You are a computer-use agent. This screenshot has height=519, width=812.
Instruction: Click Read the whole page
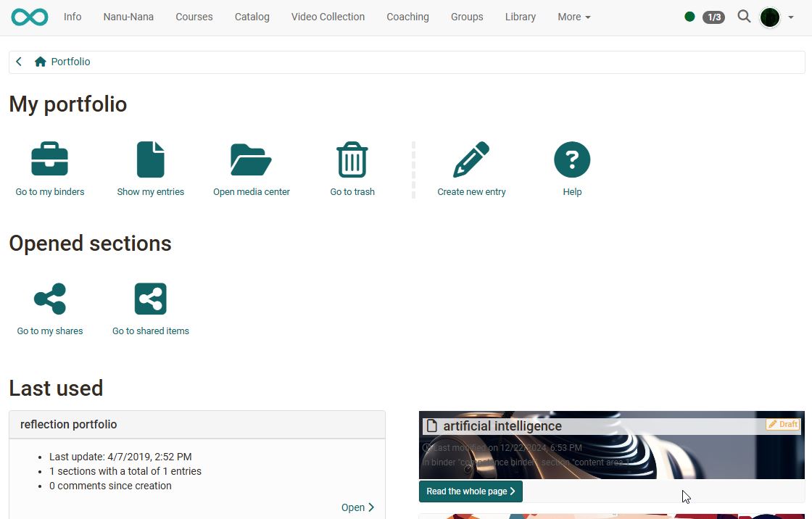coord(470,491)
